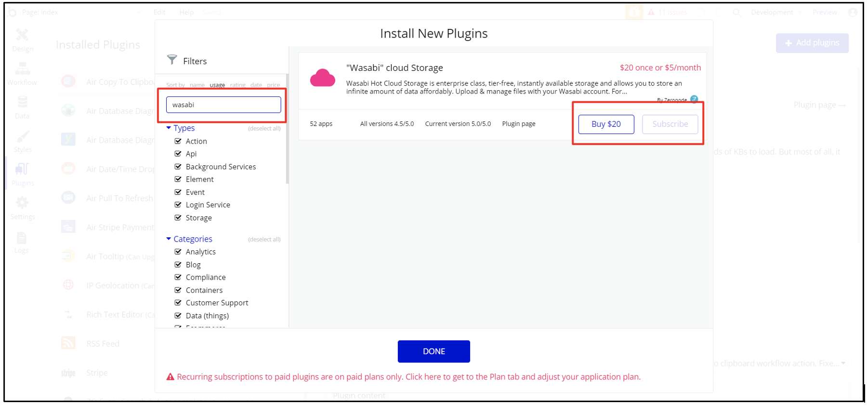Click the Air Stripe Payment plugin icon

pyautogui.click(x=68, y=227)
